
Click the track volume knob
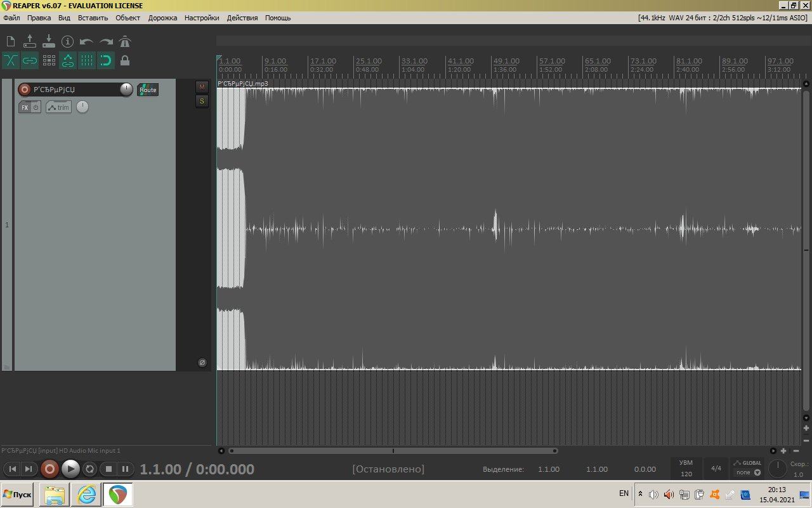click(126, 90)
